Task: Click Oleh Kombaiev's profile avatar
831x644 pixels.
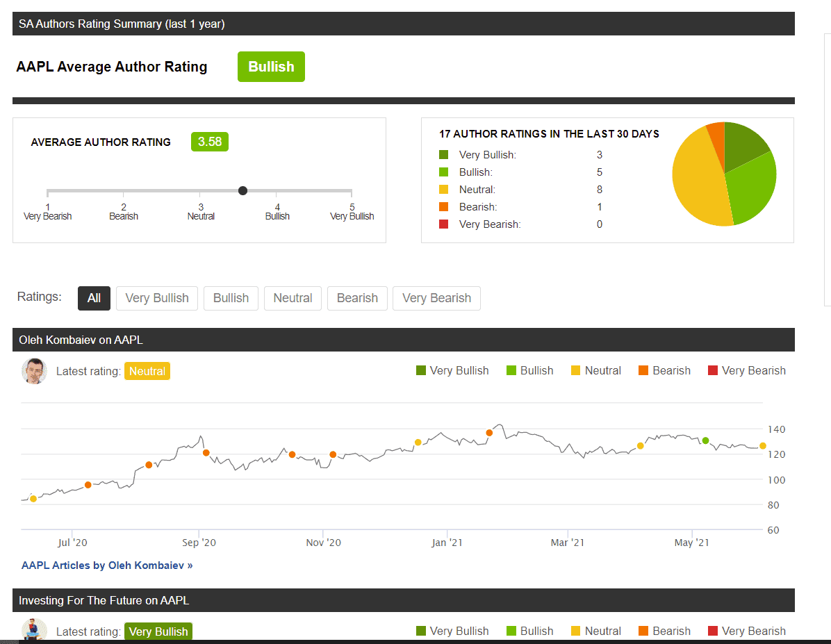Action: coord(34,371)
